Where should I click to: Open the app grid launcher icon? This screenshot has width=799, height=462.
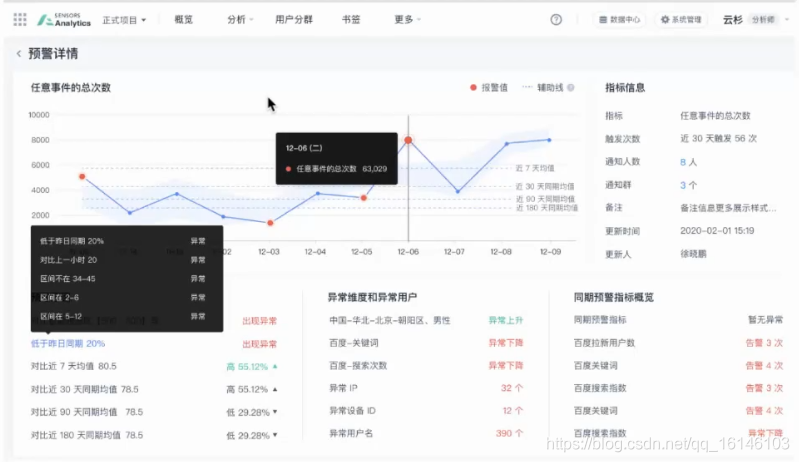(x=20, y=20)
